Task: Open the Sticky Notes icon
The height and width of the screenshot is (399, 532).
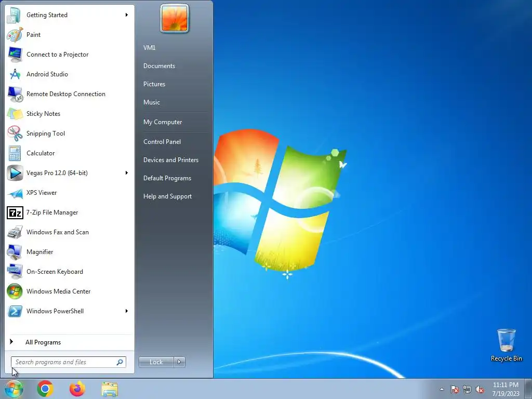Action: pos(15,114)
